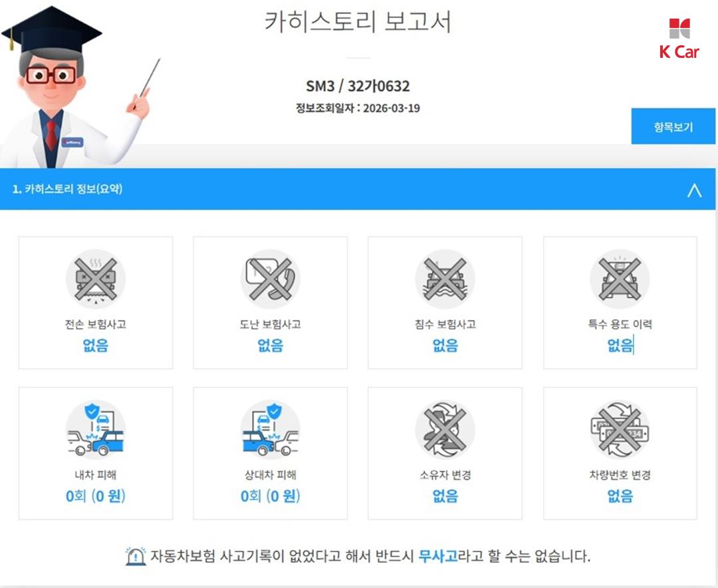The width and height of the screenshot is (718, 588).
Task: Click the 차량번호 변경 license plate icon
Action: click(x=620, y=430)
